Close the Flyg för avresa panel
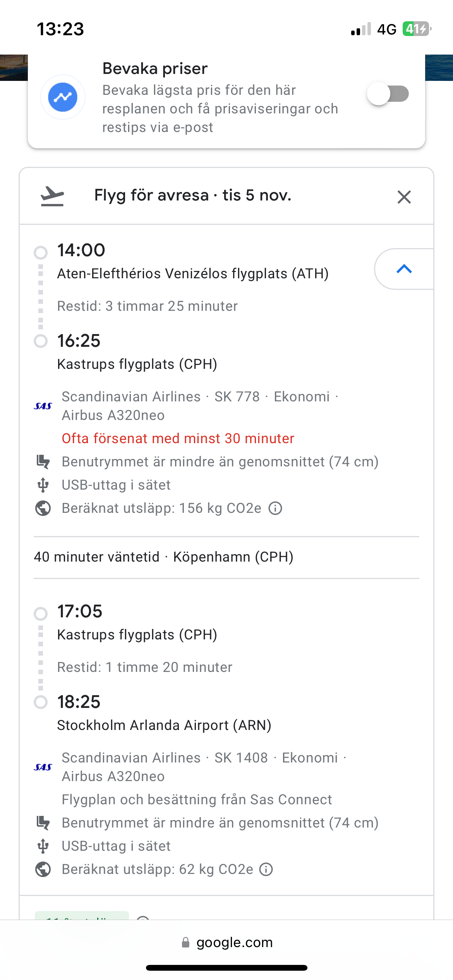Viewport: 453px width, 980px height. [x=404, y=197]
